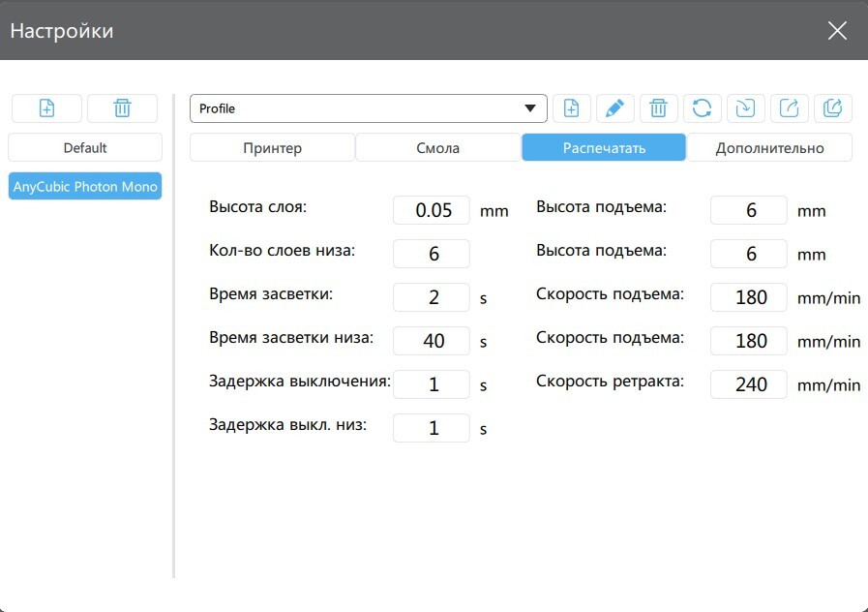This screenshot has height=612, width=868.
Task: Edit Время засветки низа value 40
Action: click(432, 341)
